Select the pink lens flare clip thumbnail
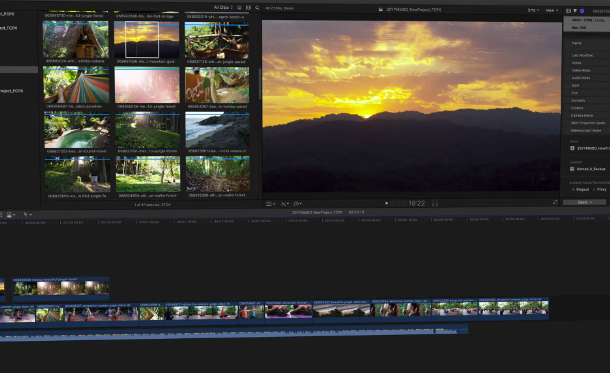The height and width of the screenshot is (373, 610). tap(147, 85)
